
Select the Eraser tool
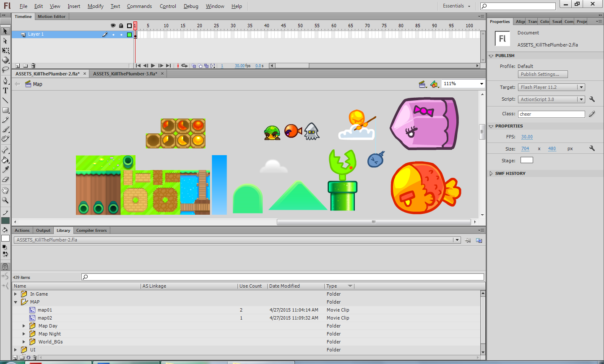pyautogui.click(x=5, y=179)
